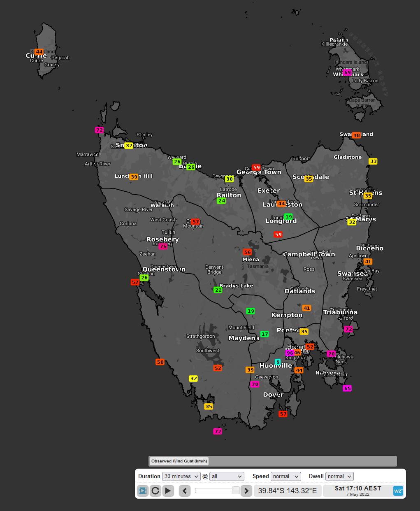Screen dimensions: 420x511
Task: Open the Dwell dropdown
Action: point(339,476)
